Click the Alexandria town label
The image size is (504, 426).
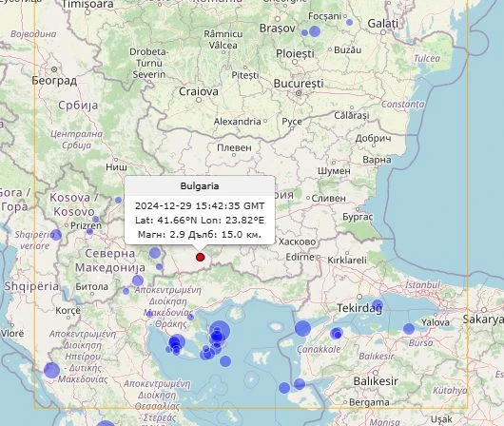pyautogui.click(x=237, y=122)
